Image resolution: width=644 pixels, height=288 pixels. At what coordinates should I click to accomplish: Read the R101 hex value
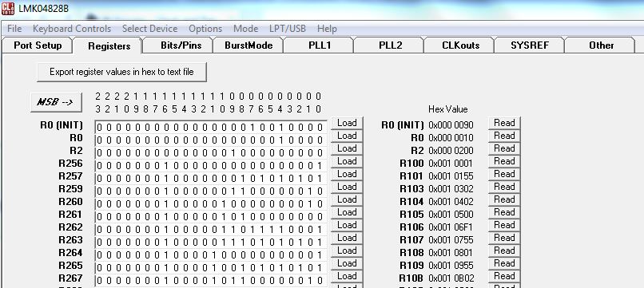[504, 174]
